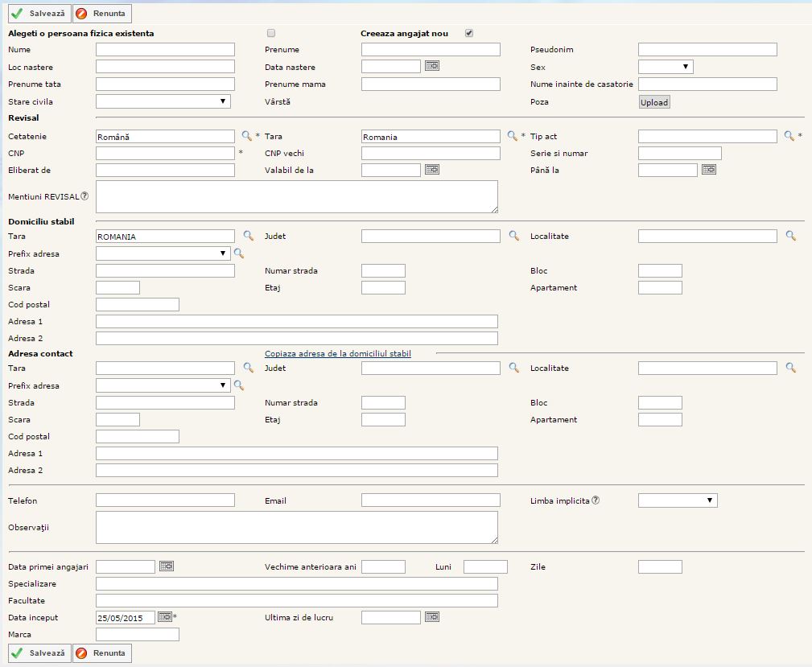Click help icon next to Mentiuni REVISAL

(x=84, y=196)
